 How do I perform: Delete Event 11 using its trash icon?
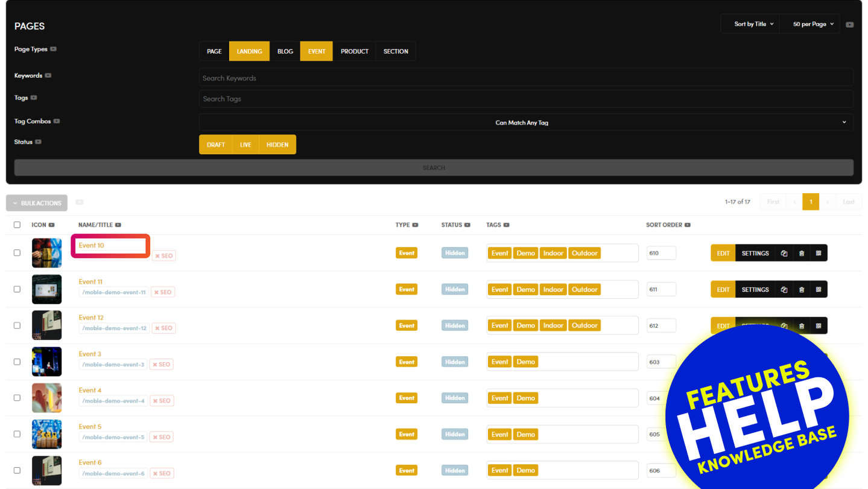point(801,290)
